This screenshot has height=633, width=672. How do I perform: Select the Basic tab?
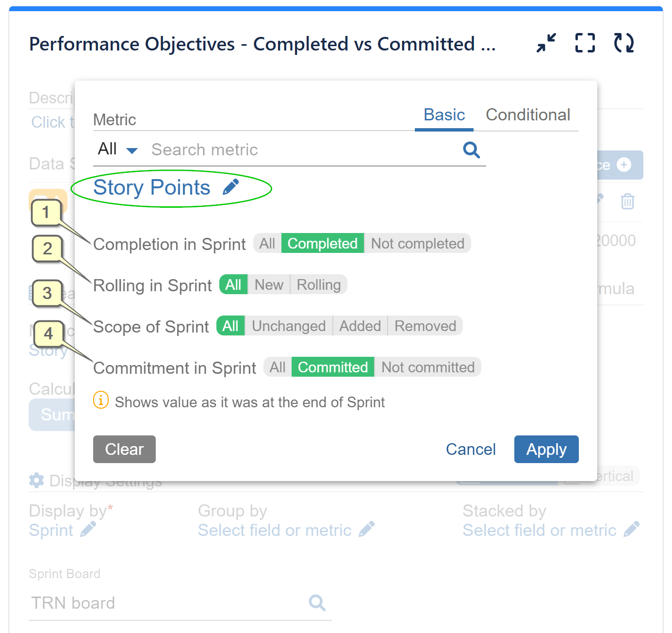[443, 115]
